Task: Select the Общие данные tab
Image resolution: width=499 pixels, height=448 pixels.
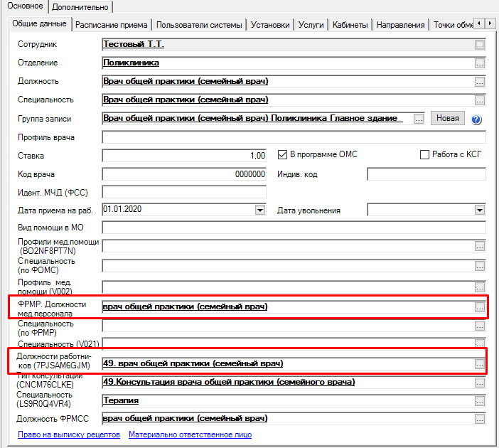Action: coord(40,23)
